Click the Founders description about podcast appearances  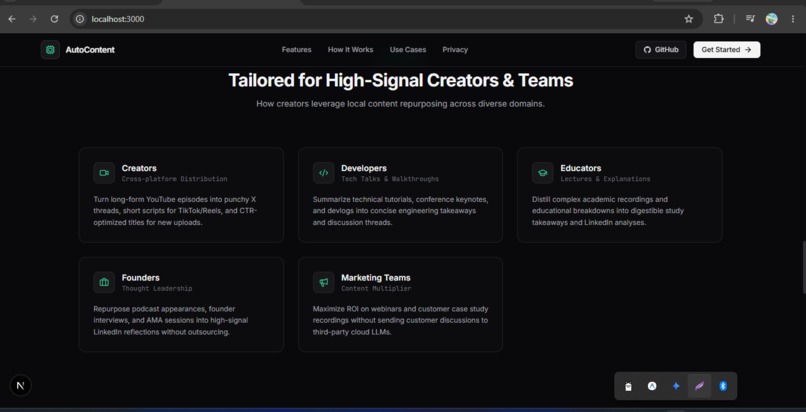click(x=171, y=321)
